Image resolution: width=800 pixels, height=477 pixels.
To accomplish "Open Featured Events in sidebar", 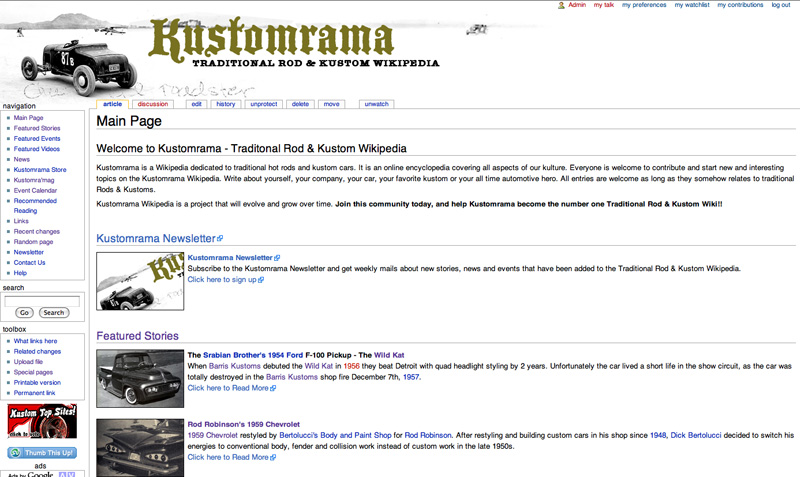I will pos(37,139).
